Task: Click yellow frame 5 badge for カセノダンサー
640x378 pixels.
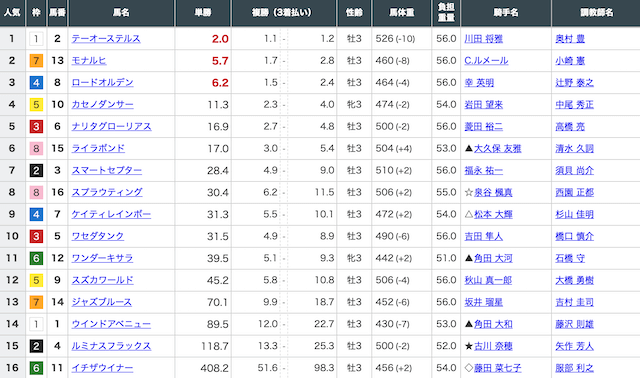Action: coord(36,105)
